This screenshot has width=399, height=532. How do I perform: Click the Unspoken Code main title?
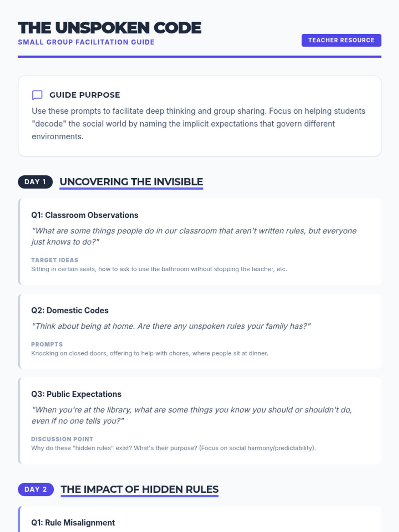[110, 28]
